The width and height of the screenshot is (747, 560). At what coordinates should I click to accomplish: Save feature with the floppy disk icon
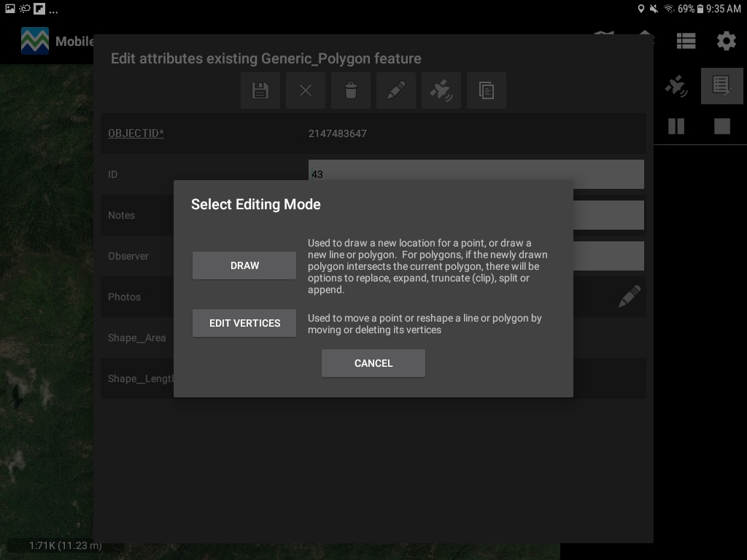coord(260,90)
